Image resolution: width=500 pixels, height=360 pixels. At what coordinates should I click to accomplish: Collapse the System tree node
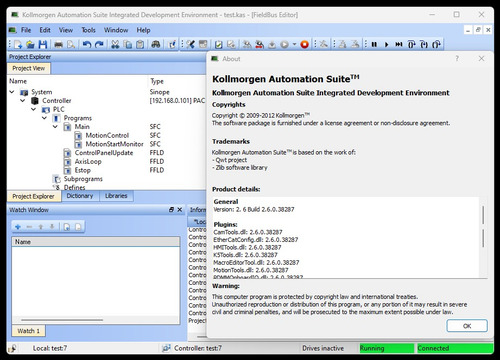tap(12, 92)
